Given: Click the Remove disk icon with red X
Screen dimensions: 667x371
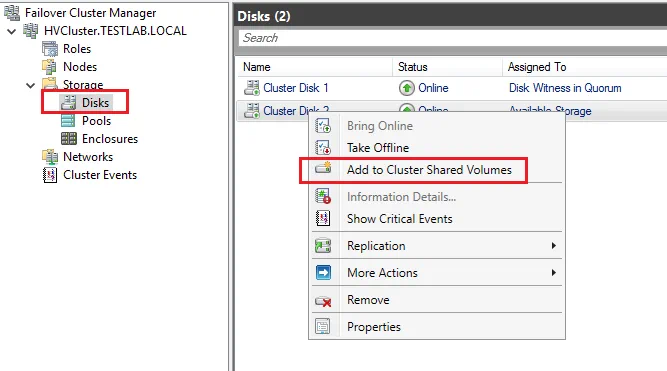Looking at the screenshot, I should [323, 301].
